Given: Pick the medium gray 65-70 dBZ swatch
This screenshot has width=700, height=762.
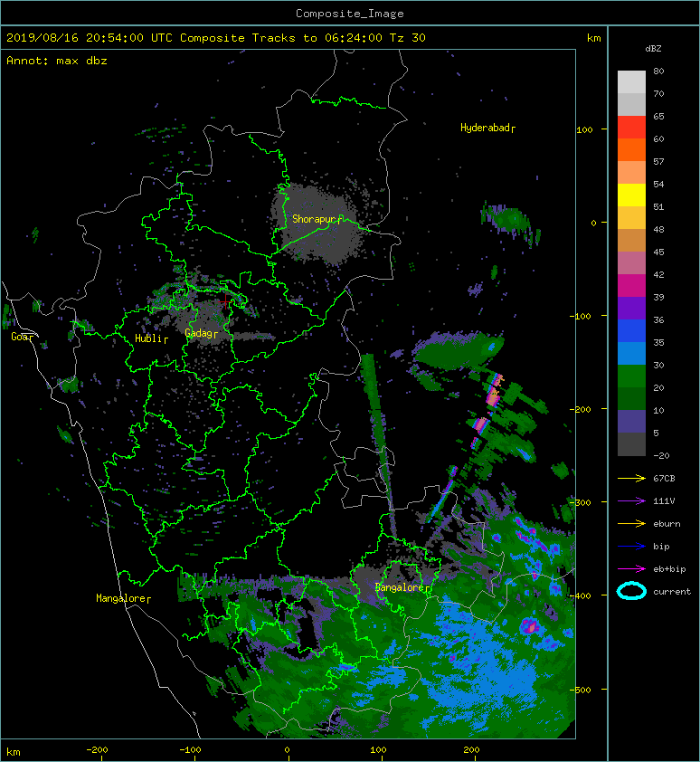Looking at the screenshot, I should click(631, 105).
